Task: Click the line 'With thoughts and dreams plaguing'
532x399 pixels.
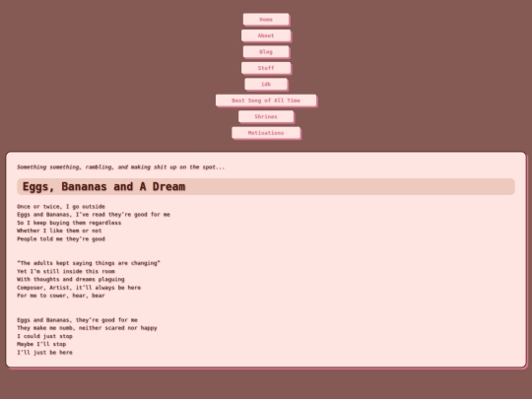Action: point(71,279)
